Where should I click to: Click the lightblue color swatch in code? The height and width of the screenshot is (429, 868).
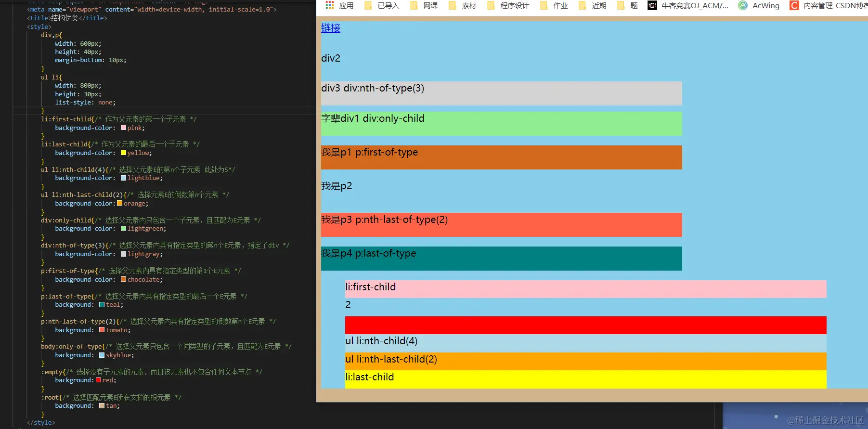coord(124,178)
